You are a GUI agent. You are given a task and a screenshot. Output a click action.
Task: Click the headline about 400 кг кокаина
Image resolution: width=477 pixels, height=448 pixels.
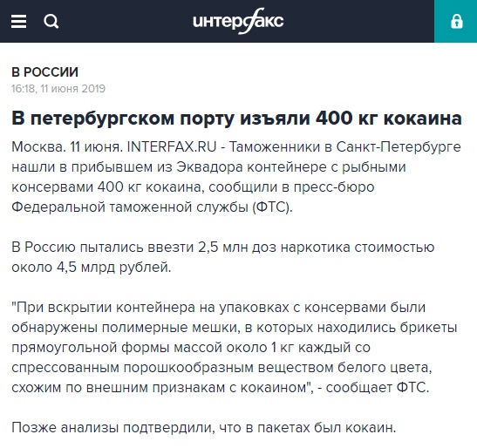[236, 118]
